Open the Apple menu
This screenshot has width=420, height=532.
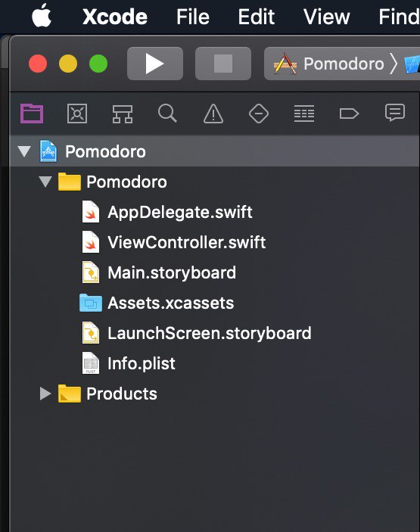[42, 16]
